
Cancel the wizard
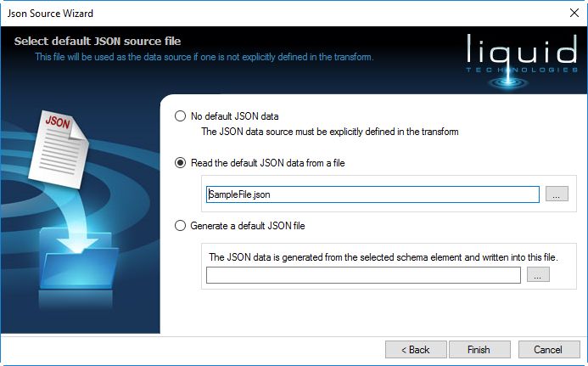[x=548, y=349]
